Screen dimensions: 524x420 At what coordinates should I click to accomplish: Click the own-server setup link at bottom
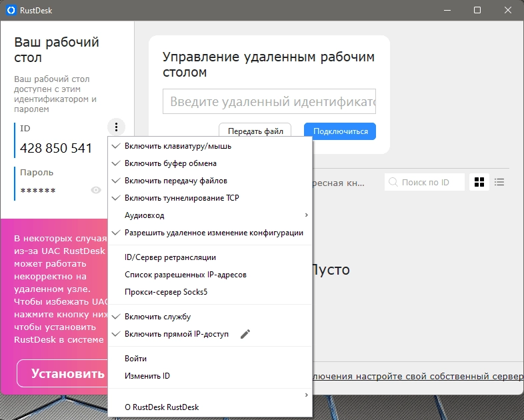coord(417,376)
